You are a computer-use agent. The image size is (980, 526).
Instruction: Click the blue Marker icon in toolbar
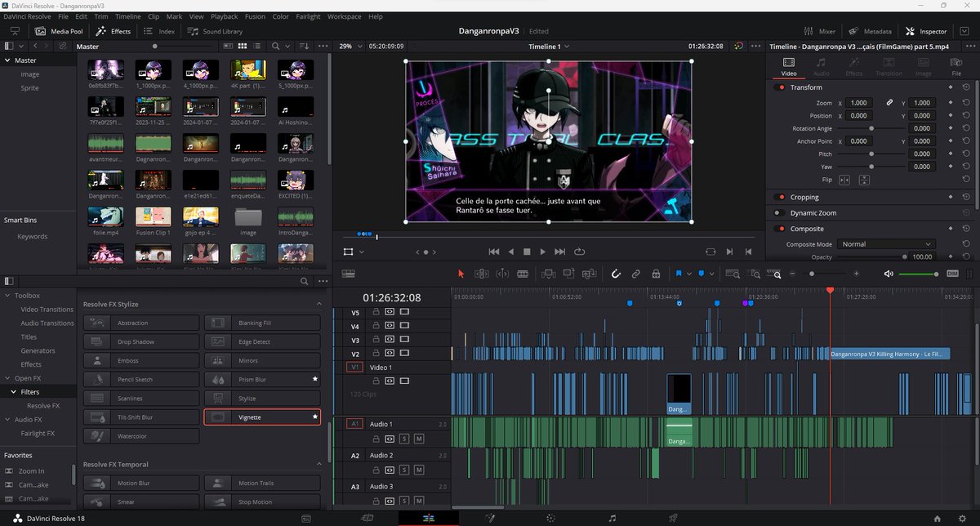[702, 274]
